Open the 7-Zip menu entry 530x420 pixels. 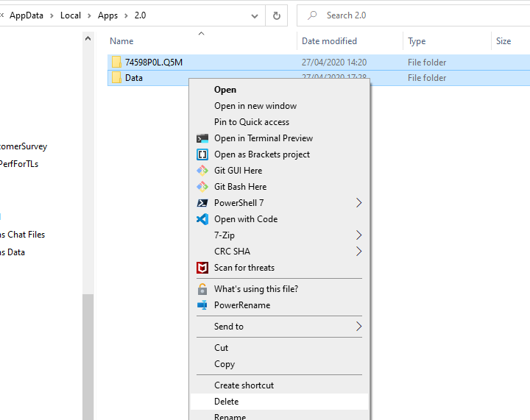click(279, 235)
